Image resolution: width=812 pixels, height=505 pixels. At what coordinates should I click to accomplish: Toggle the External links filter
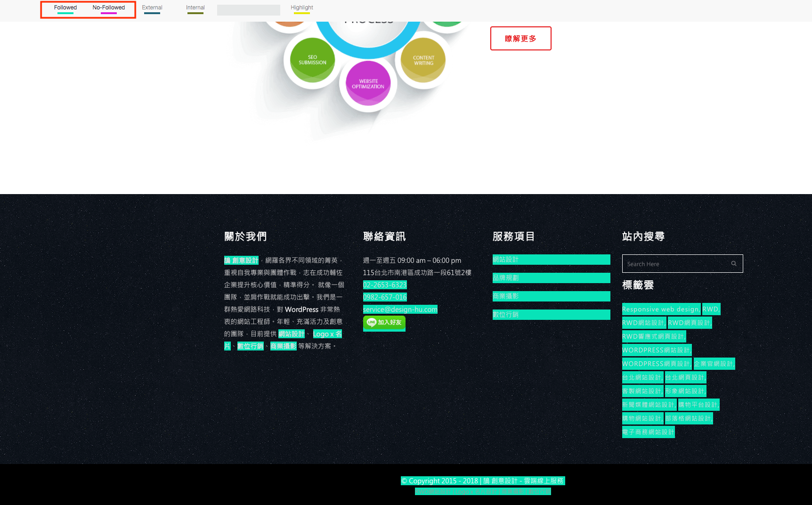coord(152,8)
